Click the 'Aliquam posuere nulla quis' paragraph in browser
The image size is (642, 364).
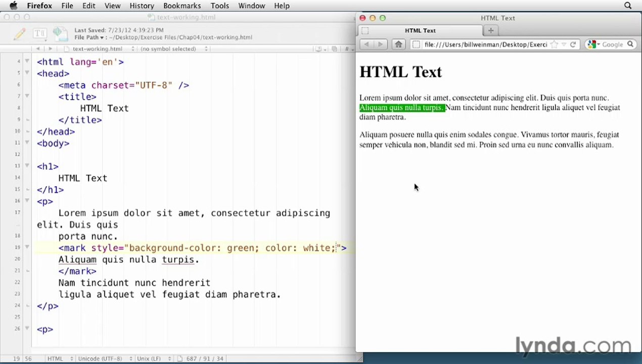489,140
